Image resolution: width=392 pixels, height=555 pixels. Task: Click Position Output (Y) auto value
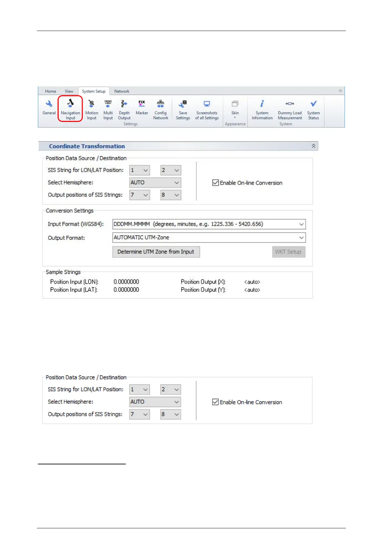(x=252, y=290)
